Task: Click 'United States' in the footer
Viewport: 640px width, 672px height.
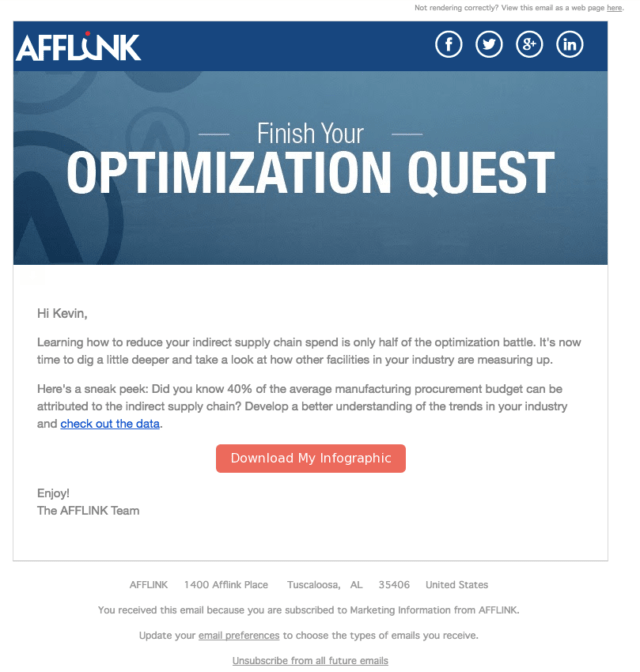Action: point(457,584)
